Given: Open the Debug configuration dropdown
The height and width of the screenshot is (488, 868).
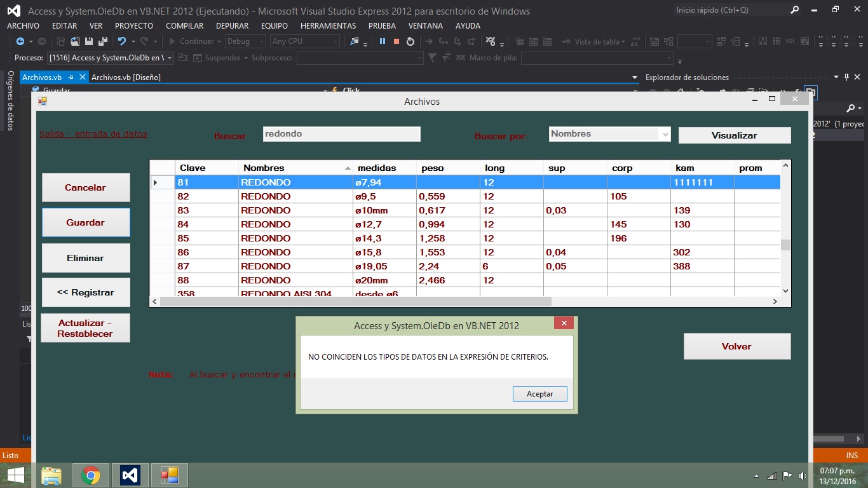Looking at the screenshot, I should point(245,41).
